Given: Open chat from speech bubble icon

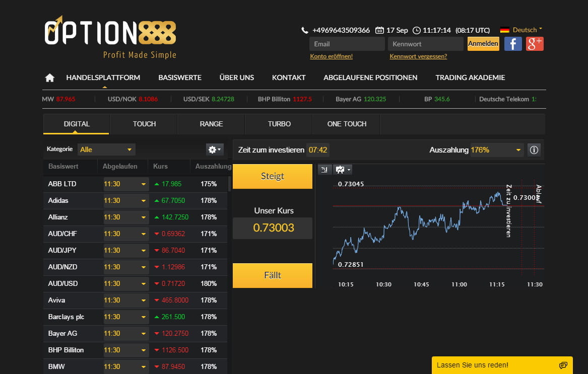Looking at the screenshot, I should [x=563, y=365].
